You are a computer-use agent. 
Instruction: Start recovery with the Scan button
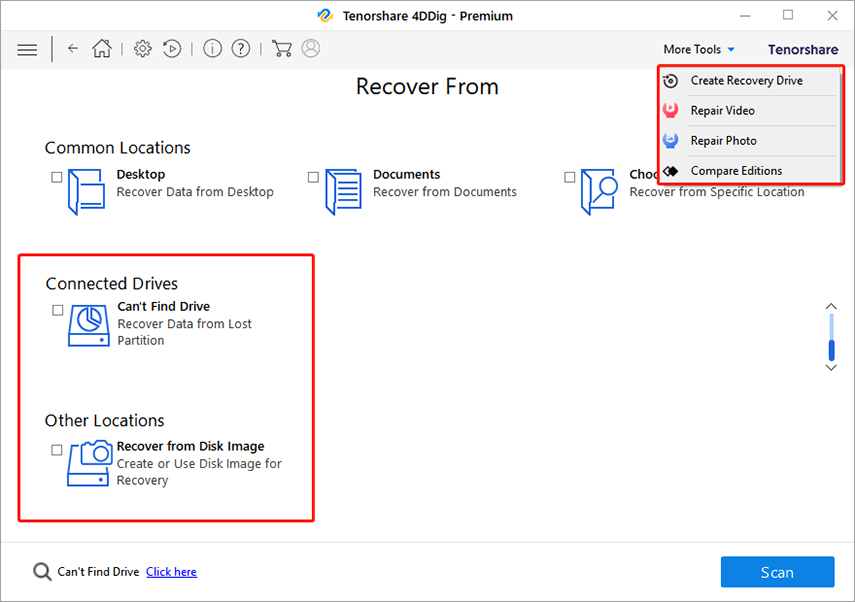click(x=778, y=572)
